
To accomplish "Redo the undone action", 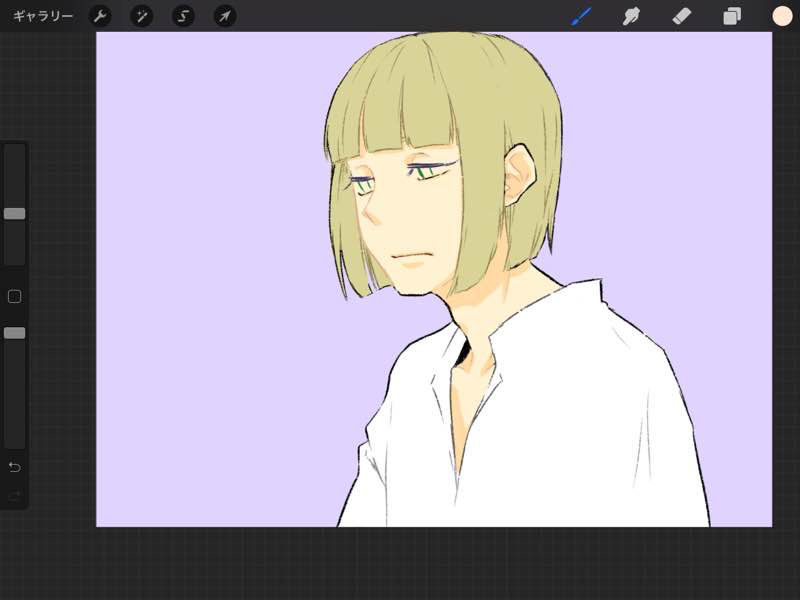I will click(x=14, y=494).
